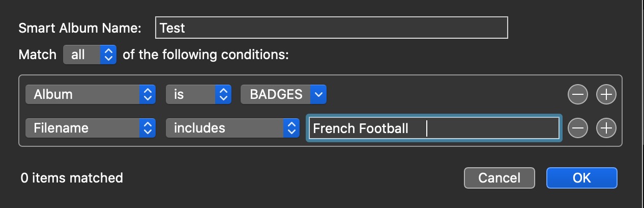Viewport: 644px width, 208px height.
Task: Cancel the smart album dialog
Action: (499, 177)
